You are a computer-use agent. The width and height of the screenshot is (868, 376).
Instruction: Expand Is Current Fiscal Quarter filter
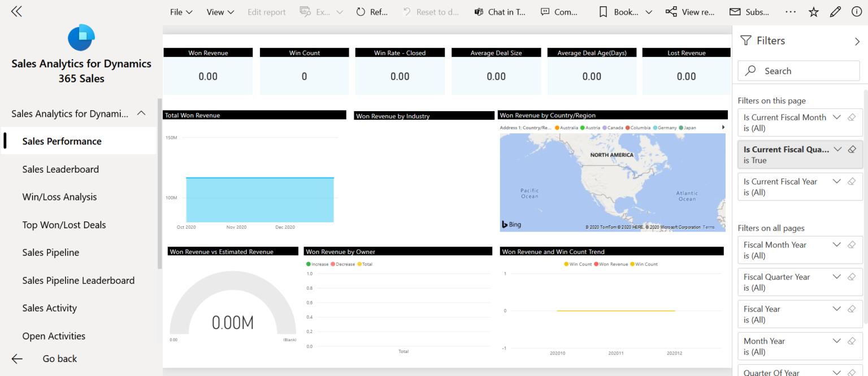[x=837, y=149]
